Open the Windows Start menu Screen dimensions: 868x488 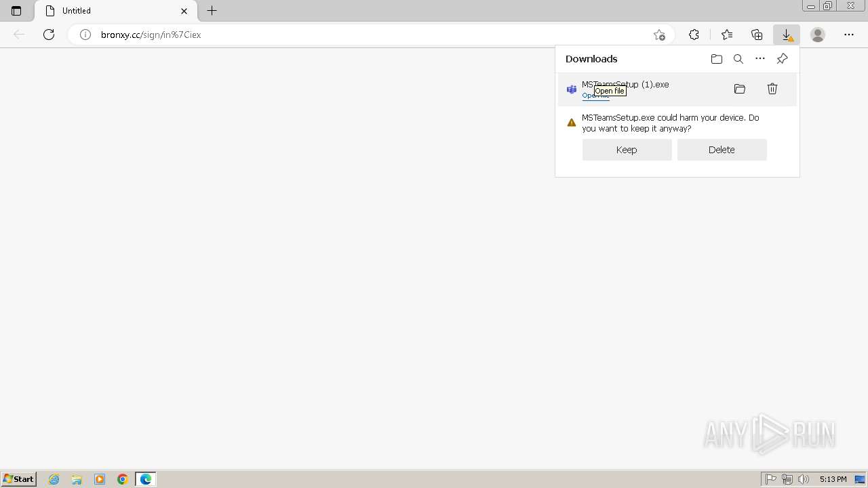tap(19, 479)
